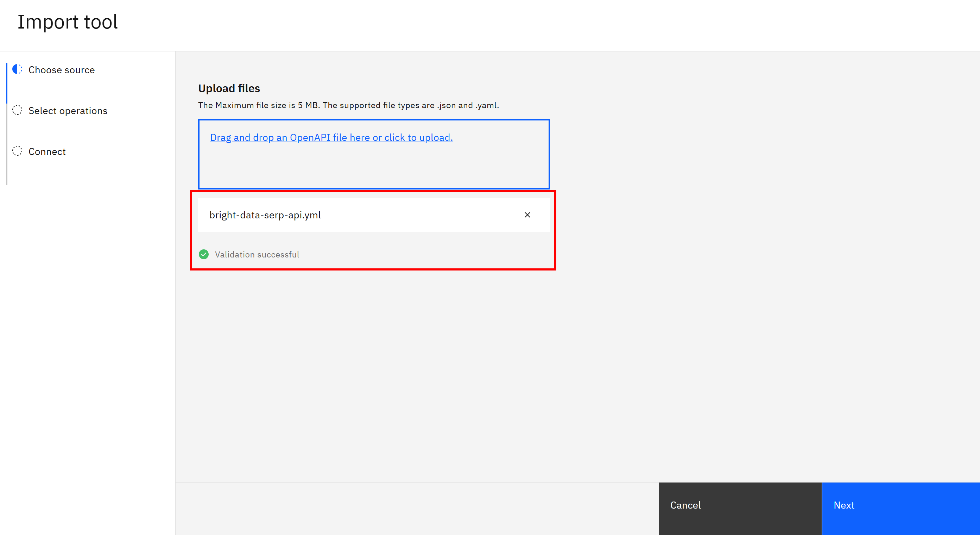
Task: Remove bright-data-serp-api.yml using the X icon
Action: click(x=527, y=215)
